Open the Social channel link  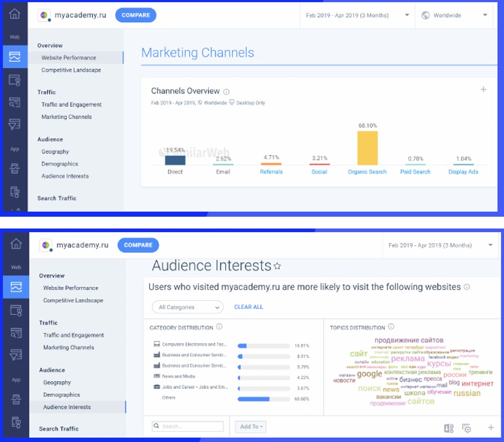319,172
